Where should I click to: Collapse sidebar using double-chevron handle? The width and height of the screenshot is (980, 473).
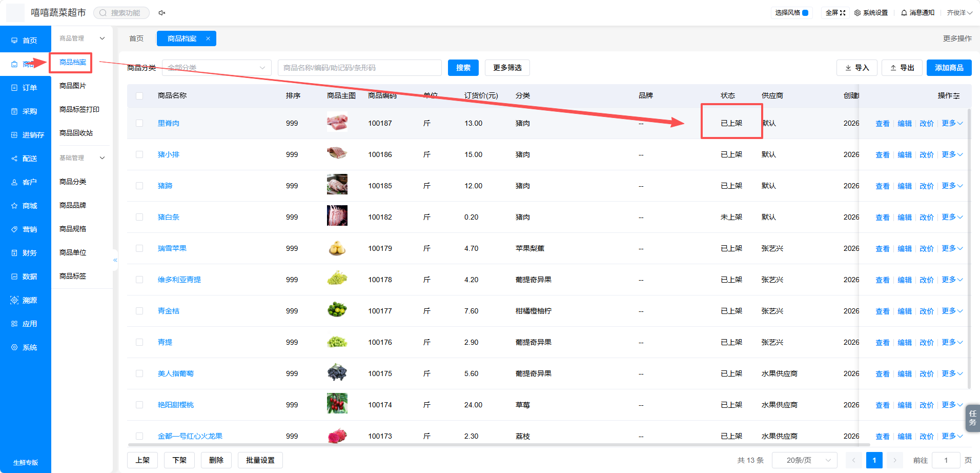[x=115, y=260]
